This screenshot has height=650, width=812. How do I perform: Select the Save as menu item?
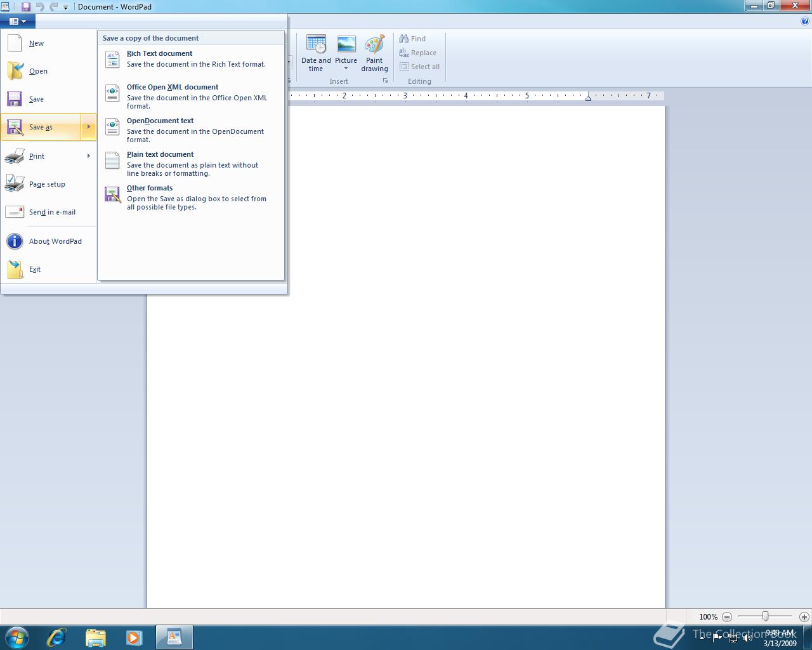click(x=41, y=127)
